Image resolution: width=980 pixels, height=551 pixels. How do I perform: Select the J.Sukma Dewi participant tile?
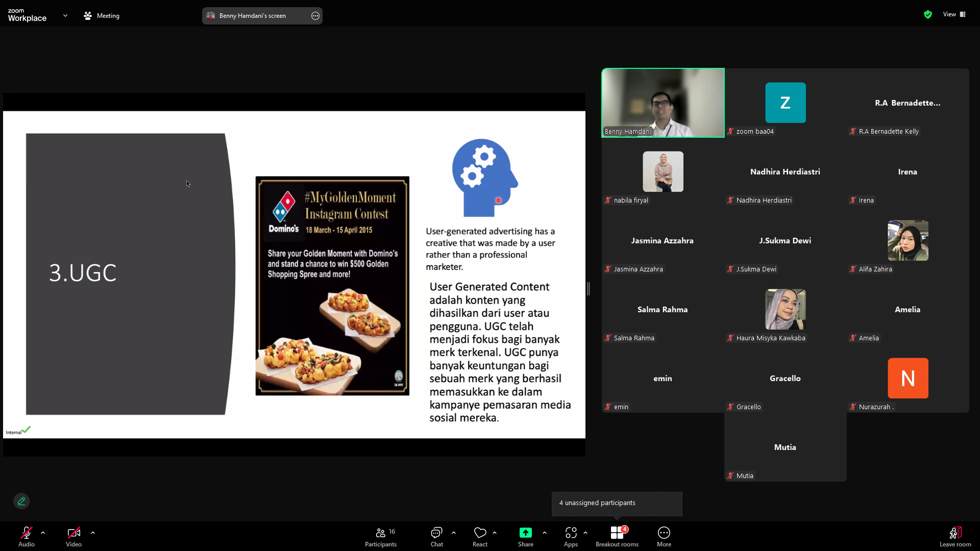click(786, 240)
